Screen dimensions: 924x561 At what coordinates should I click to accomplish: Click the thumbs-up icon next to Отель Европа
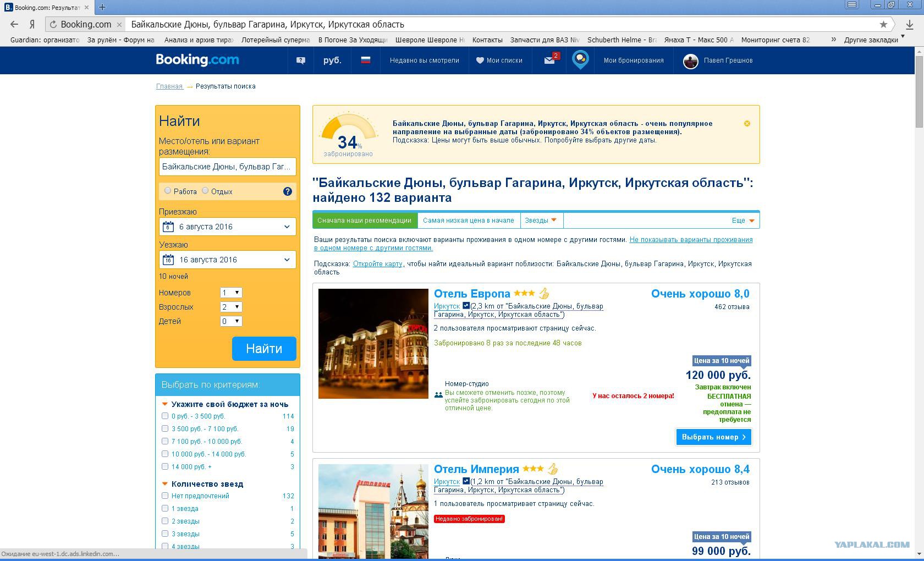tap(544, 293)
